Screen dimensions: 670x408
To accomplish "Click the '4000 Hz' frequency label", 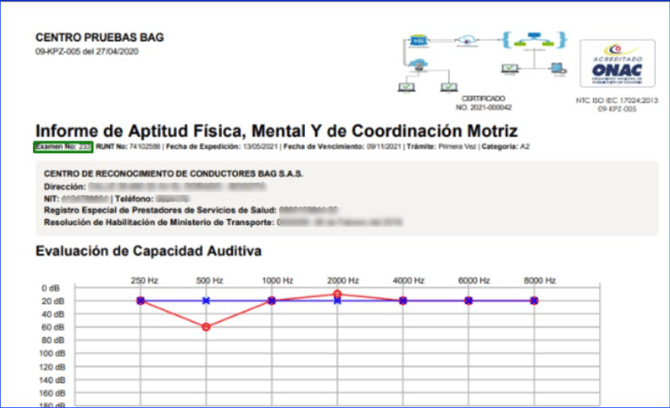I will [x=408, y=281].
